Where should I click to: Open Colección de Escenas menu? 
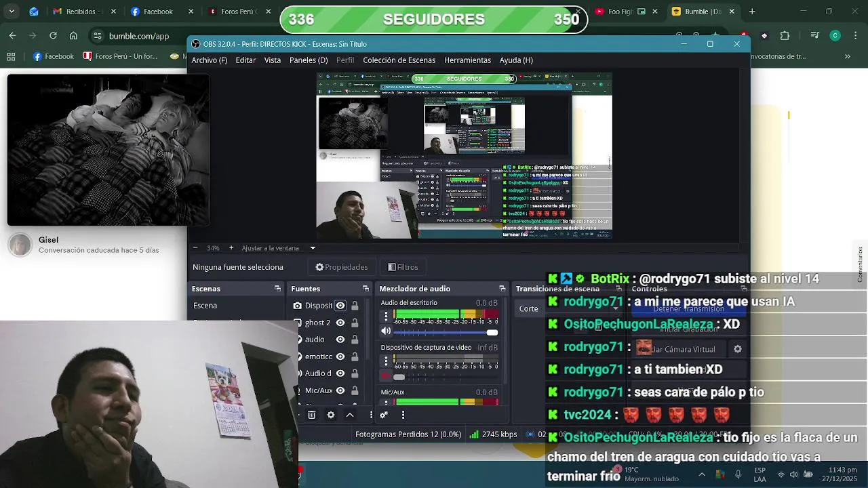(x=399, y=60)
